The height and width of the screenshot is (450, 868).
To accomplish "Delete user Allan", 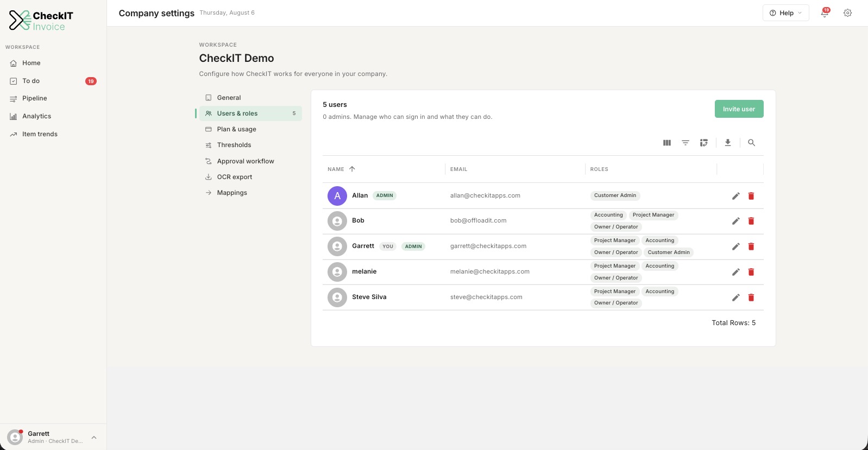I will pyautogui.click(x=751, y=196).
